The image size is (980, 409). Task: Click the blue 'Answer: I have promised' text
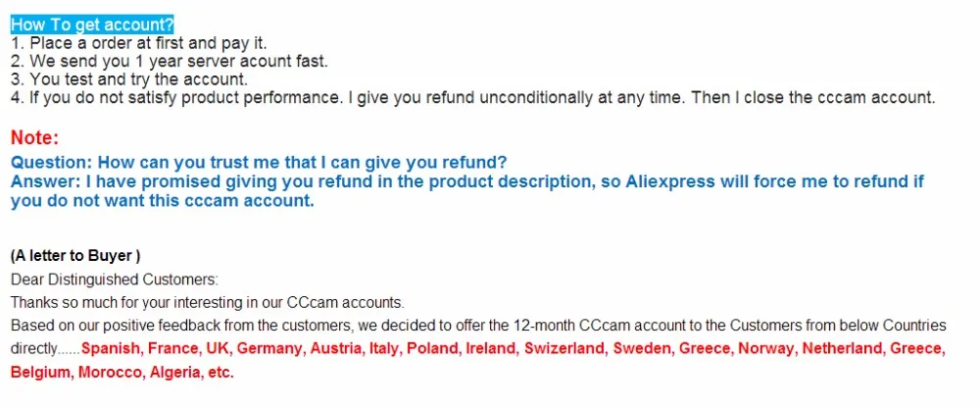coord(467,191)
